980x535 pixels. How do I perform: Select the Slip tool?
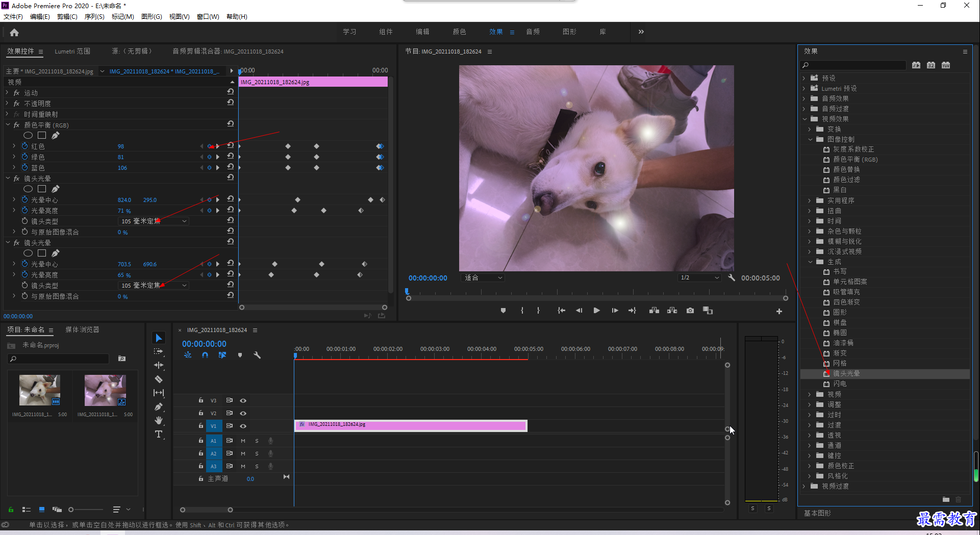pos(159,393)
